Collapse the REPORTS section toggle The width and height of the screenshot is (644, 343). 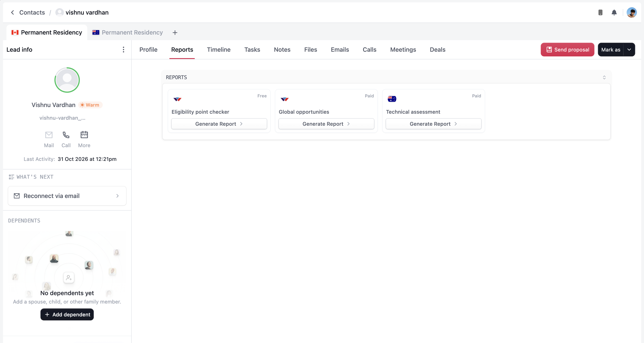[x=604, y=77]
